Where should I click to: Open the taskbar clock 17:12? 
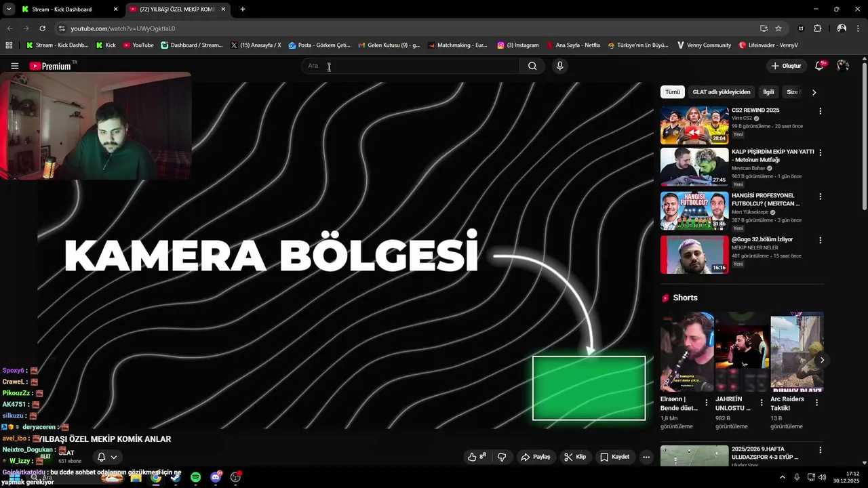(x=847, y=477)
